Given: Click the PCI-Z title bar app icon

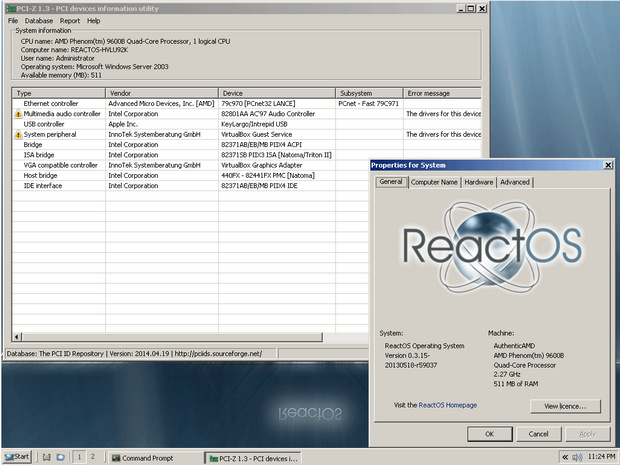Looking at the screenshot, I should 10,8.
